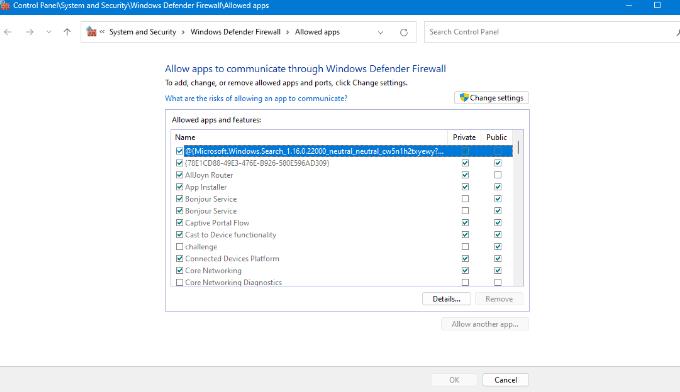680x392 pixels.
Task: Click the Change settings button
Action: [x=491, y=98]
